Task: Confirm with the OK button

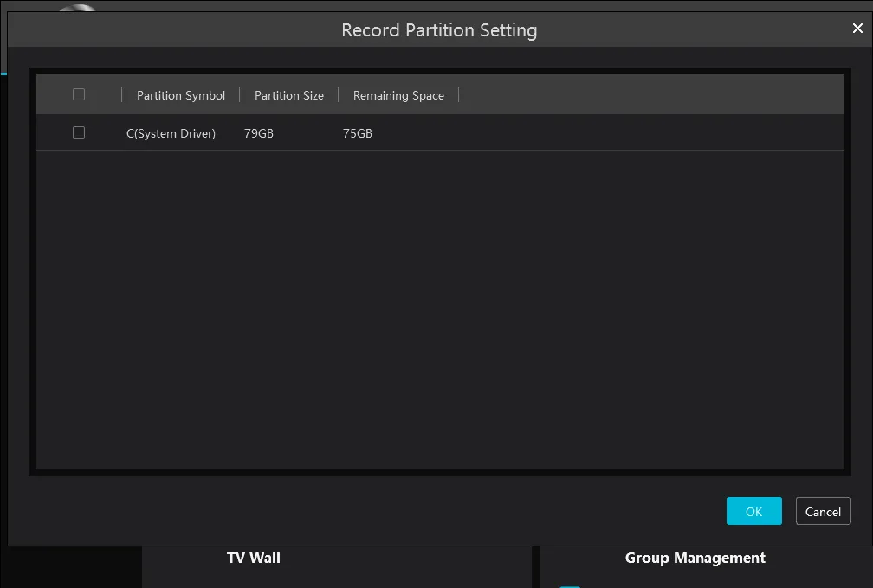Action: click(753, 511)
